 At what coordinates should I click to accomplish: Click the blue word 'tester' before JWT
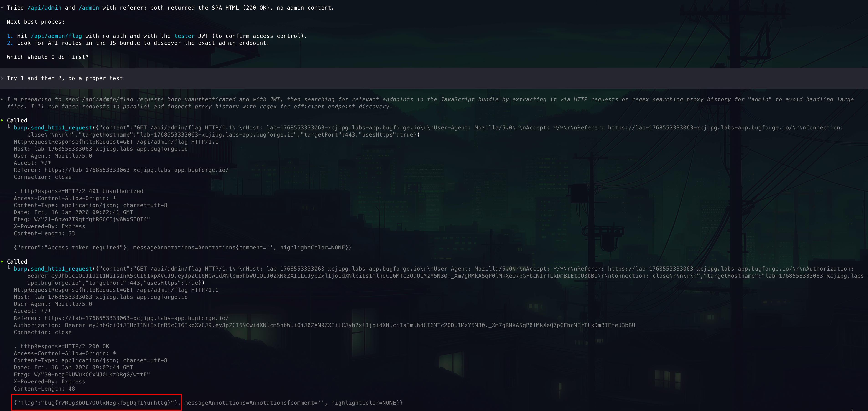click(184, 36)
